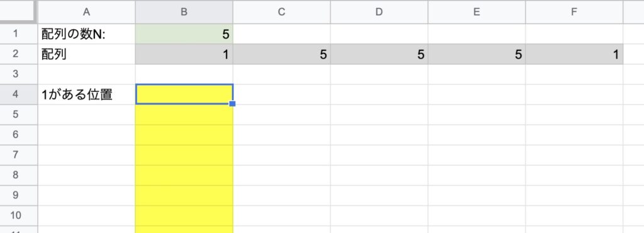Click cell E2 containing 5
The height and width of the screenshot is (233, 644).
[x=477, y=54]
